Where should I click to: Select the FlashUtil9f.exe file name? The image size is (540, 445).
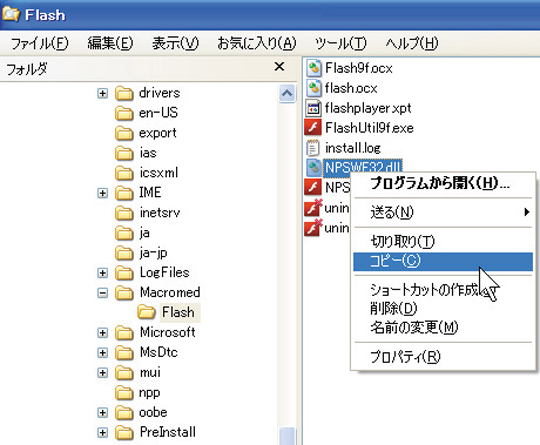tap(369, 128)
